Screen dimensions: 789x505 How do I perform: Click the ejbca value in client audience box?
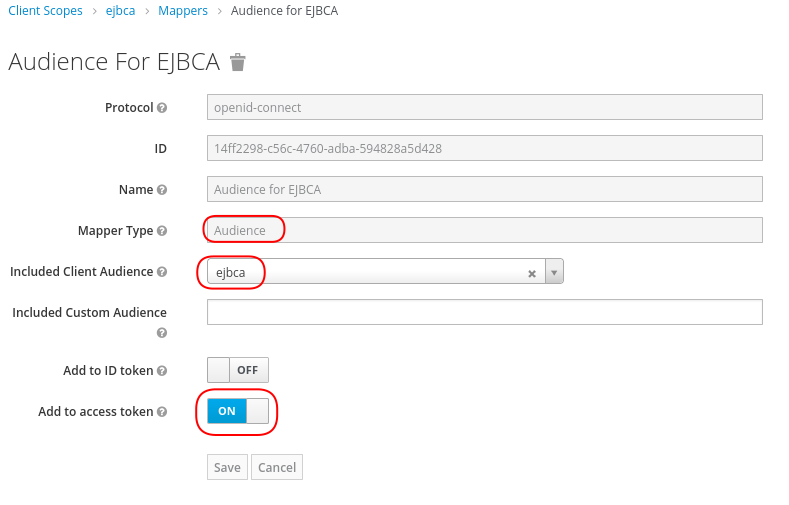[231, 272]
